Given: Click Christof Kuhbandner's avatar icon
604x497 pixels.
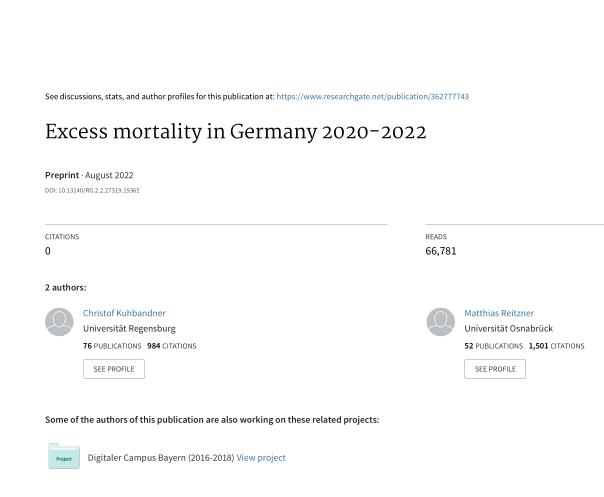Looking at the screenshot, I should (59, 322).
